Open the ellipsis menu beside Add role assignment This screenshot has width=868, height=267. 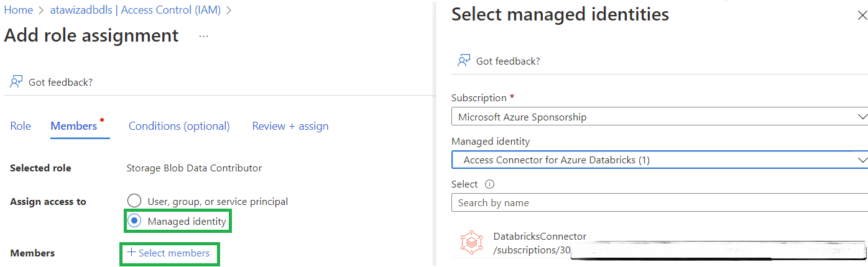[x=203, y=36]
